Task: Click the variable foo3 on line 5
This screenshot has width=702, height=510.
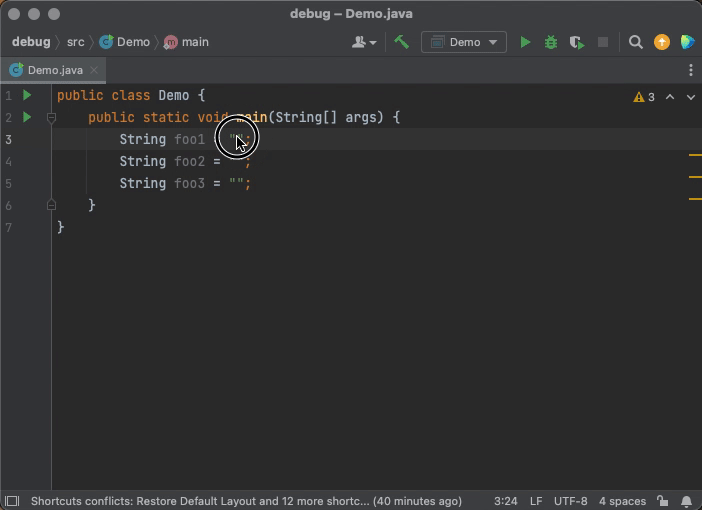Action: pos(189,184)
